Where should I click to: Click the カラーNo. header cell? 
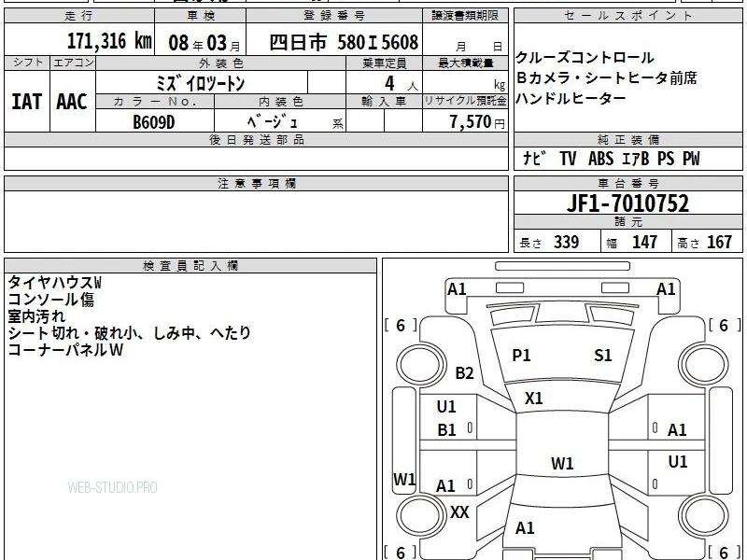point(155,102)
